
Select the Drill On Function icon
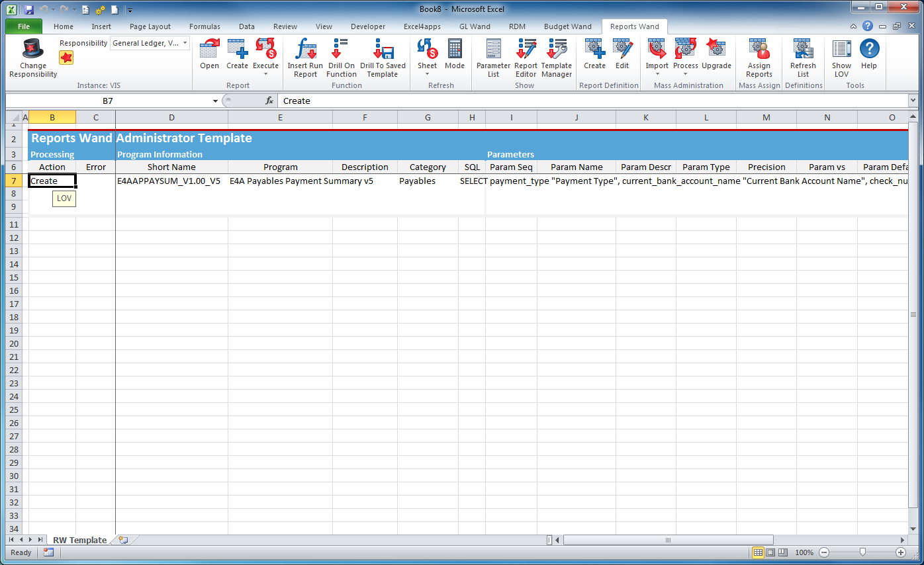click(x=341, y=58)
